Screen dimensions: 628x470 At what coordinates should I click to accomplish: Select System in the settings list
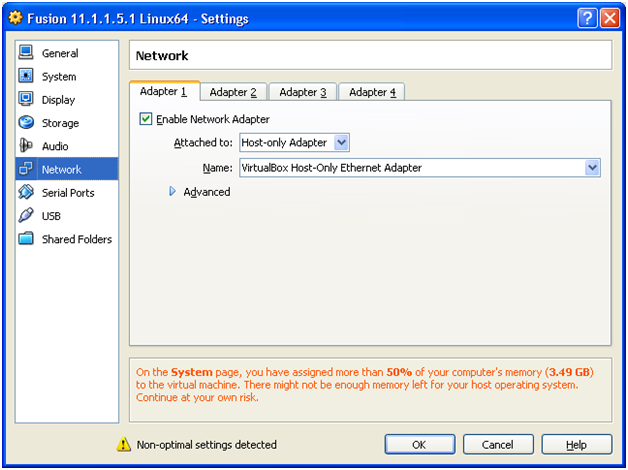[x=67, y=76]
